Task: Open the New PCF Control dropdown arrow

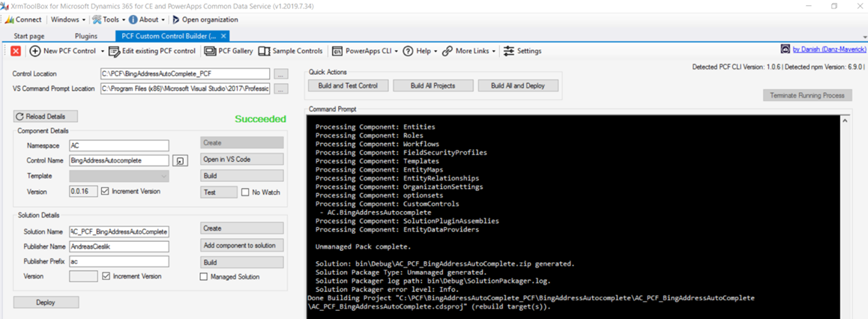Action: [x=103, y=51]
